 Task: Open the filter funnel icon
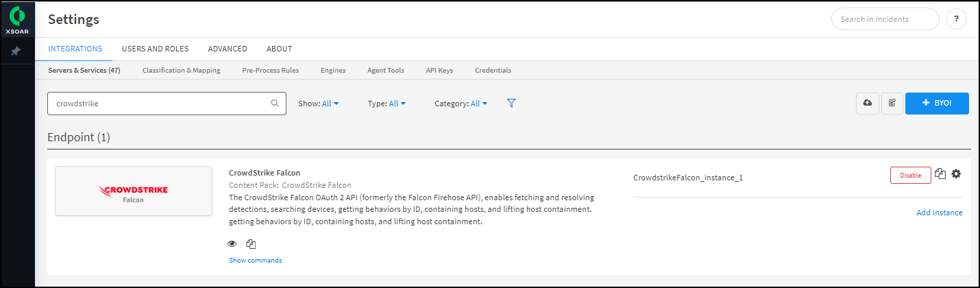point(511,103)
